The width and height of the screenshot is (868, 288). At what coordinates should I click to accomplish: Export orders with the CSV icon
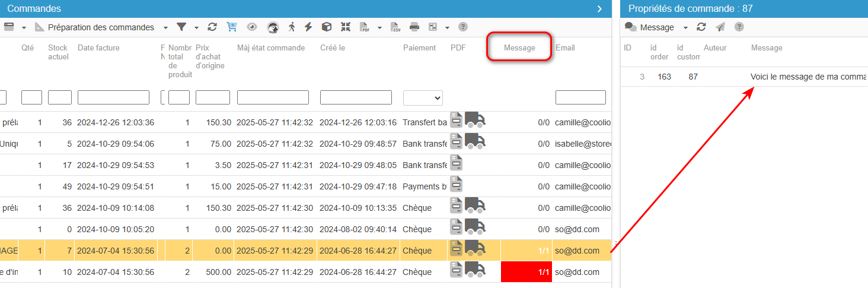pyautogui.click(x=395, y=27)
